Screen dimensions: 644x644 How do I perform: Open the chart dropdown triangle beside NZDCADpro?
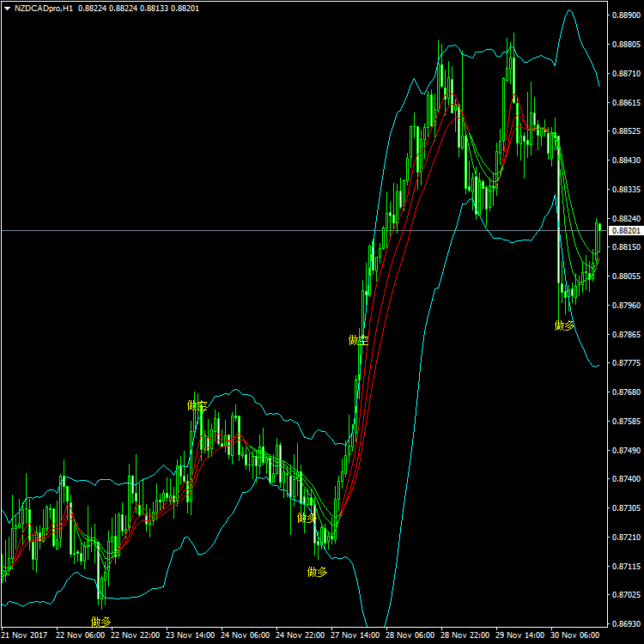click(7, 9)
